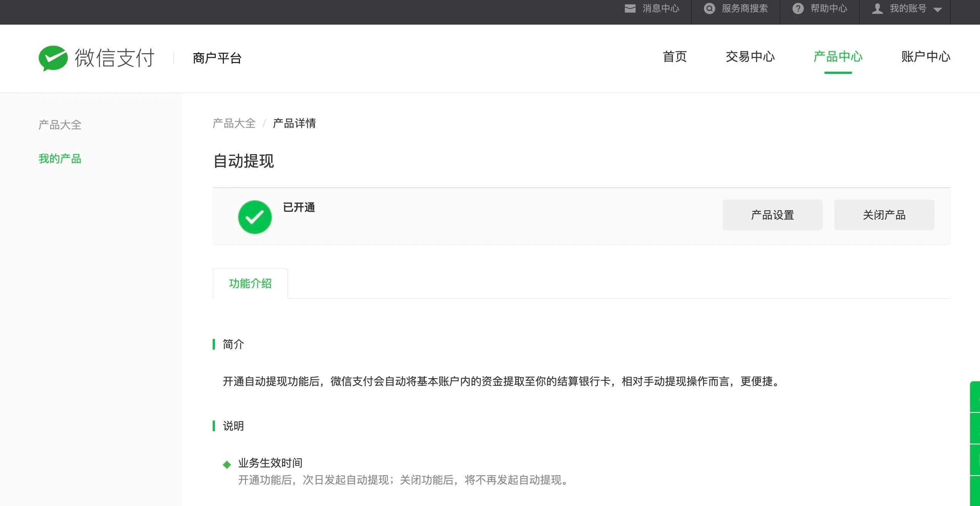
Task: Select the 产品中心 navigation item
Action: 837,57
